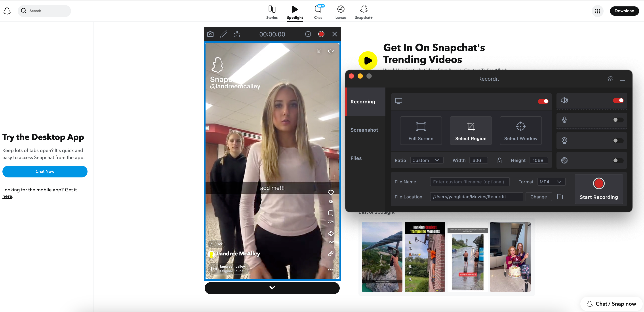Image resolution: width=644 pixels, height=312 pixels.
Task: Click the aspect ratio lock icon
Action: [499, 160]
